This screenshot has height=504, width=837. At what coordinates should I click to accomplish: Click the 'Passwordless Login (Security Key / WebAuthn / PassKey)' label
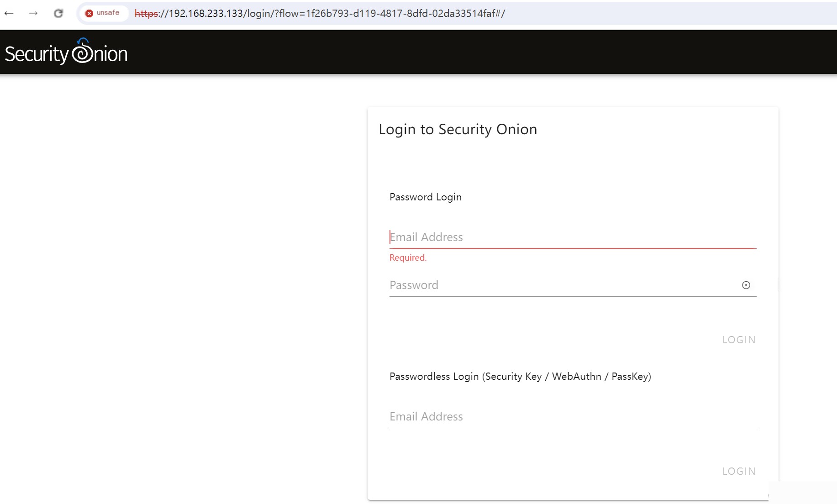520,377
